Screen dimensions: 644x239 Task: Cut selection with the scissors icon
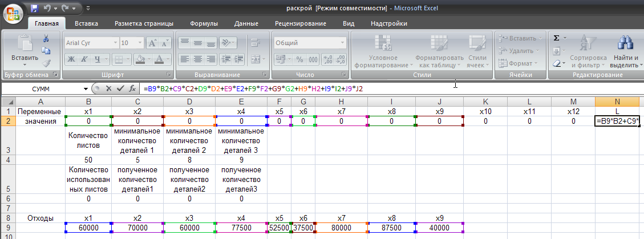[46, 39]
